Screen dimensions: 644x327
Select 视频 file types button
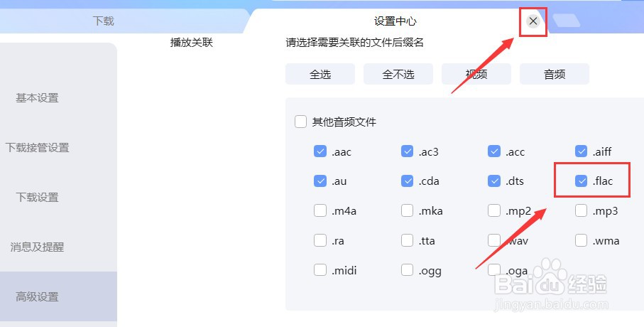(476, 74)
